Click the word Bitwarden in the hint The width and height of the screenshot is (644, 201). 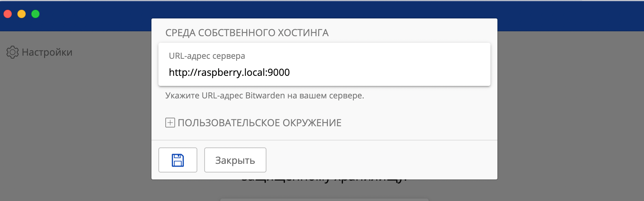(265, 96)
